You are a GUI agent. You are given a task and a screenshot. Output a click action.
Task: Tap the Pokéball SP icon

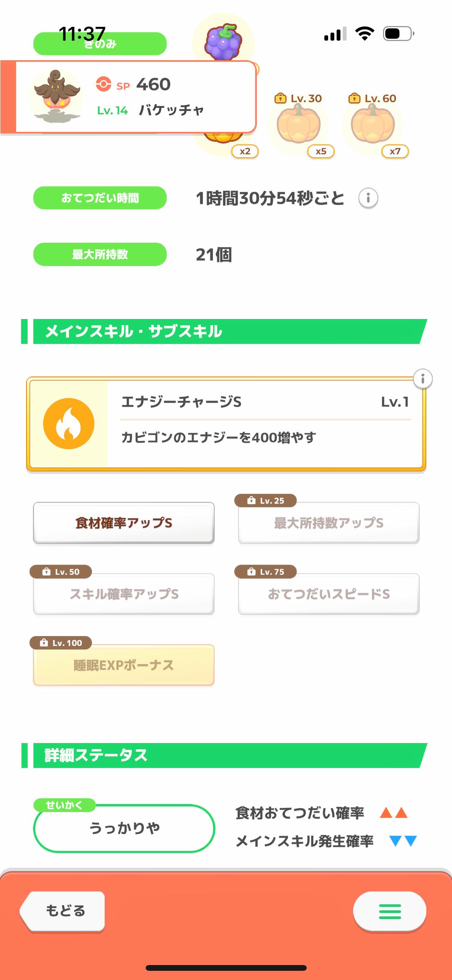[x=104, y=84]
